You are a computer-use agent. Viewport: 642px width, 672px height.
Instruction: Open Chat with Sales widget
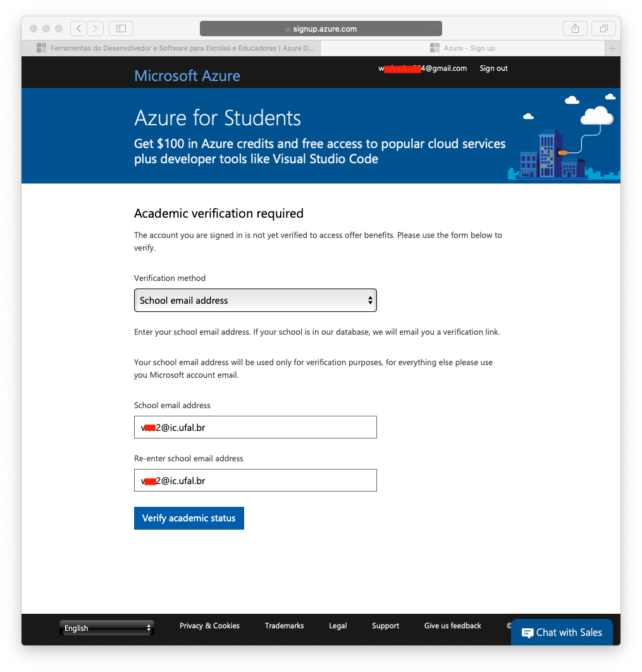click(562, 632)
